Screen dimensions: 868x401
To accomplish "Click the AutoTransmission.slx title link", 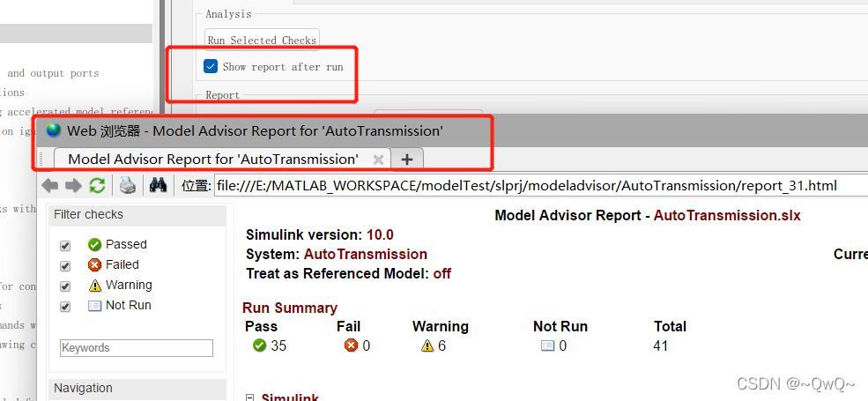I will (x=727, y=215).
